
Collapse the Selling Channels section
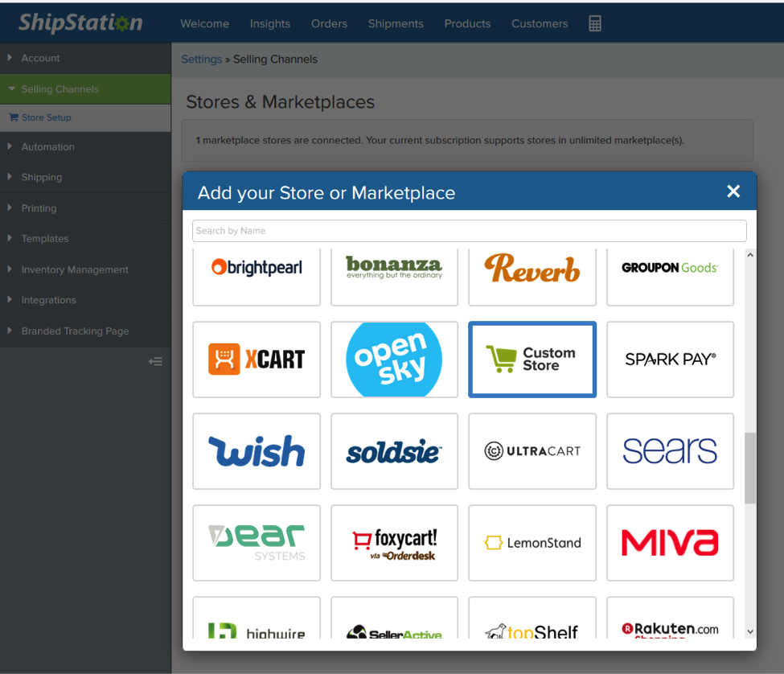85,89
